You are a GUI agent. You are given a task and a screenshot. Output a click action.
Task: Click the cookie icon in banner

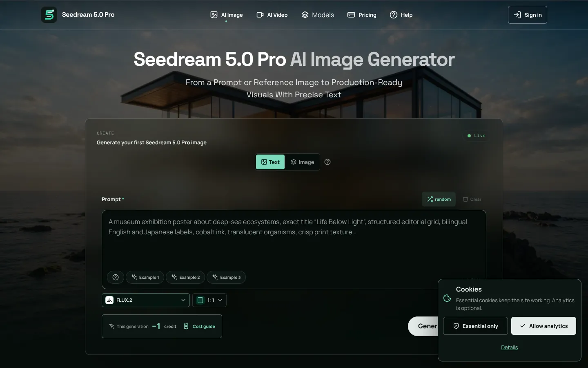(x=447, y=298)
